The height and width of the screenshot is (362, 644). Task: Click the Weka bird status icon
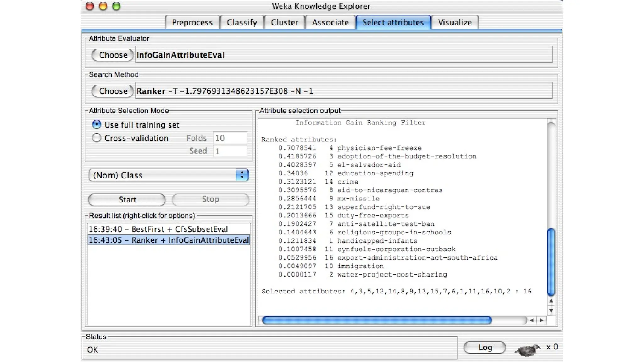click(528, 349)
